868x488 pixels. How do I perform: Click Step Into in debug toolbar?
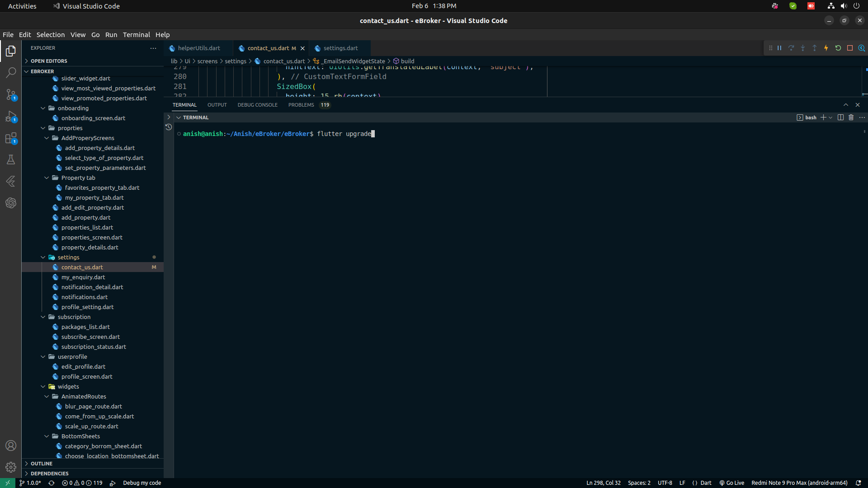coord(803,48)
